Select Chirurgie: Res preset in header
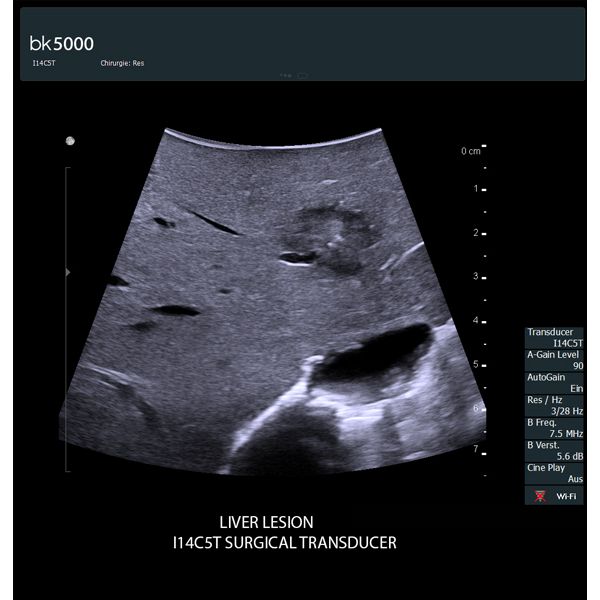 click(x=122, y=63)
